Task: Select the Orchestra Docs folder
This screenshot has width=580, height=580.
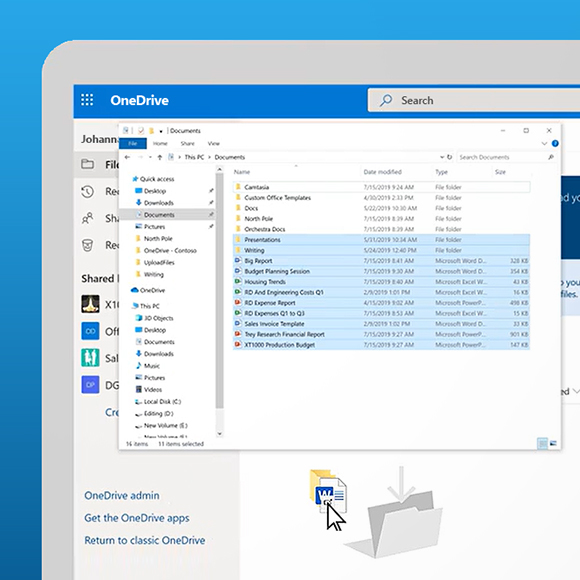Action: pos(381,229)
